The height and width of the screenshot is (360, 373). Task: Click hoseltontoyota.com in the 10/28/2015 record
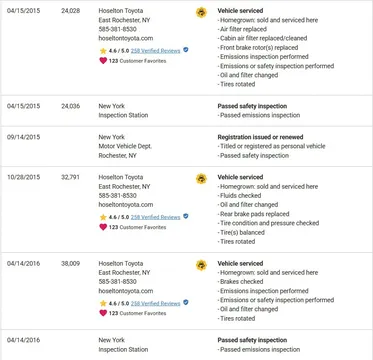(x=126, y=205)
